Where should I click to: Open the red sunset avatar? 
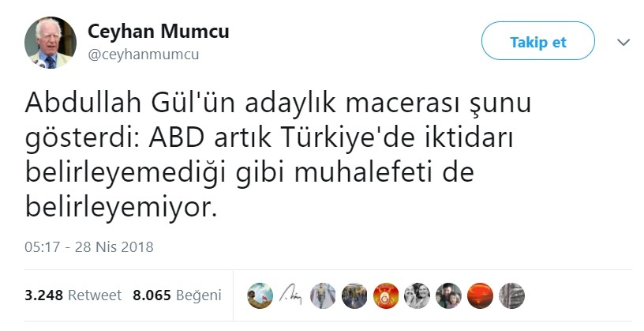(x=480, y=295)
